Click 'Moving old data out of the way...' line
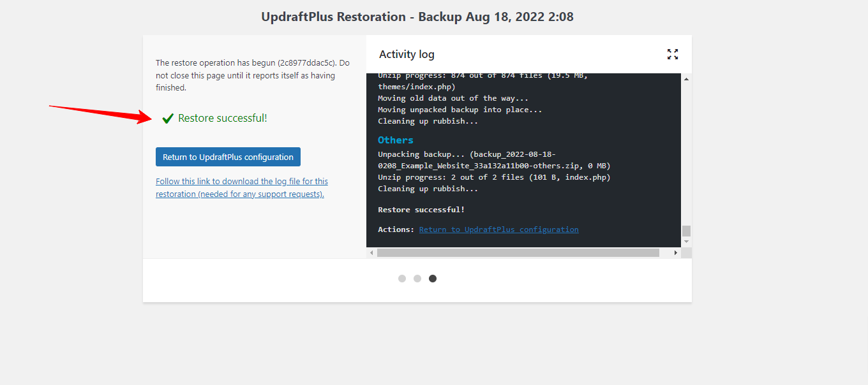The width and height of the screenshot is (868, 385). point(453,98)
